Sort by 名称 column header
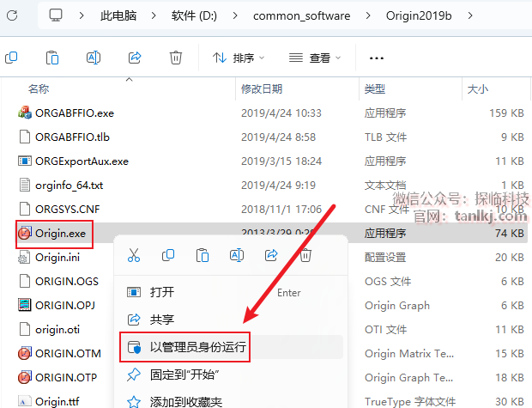 pyautogui.click(x=39, y=89)
